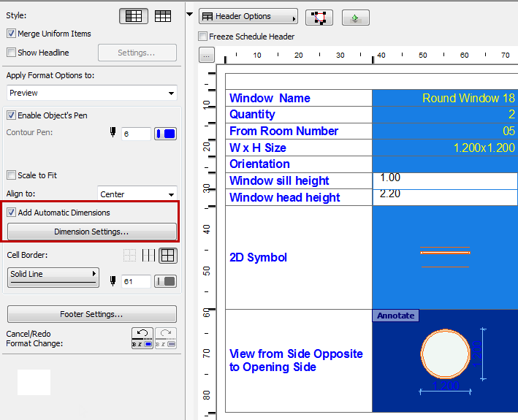This screenshot has height=420, width=518.
Task: Click the black panel collapse arrow
Action: 190,14
